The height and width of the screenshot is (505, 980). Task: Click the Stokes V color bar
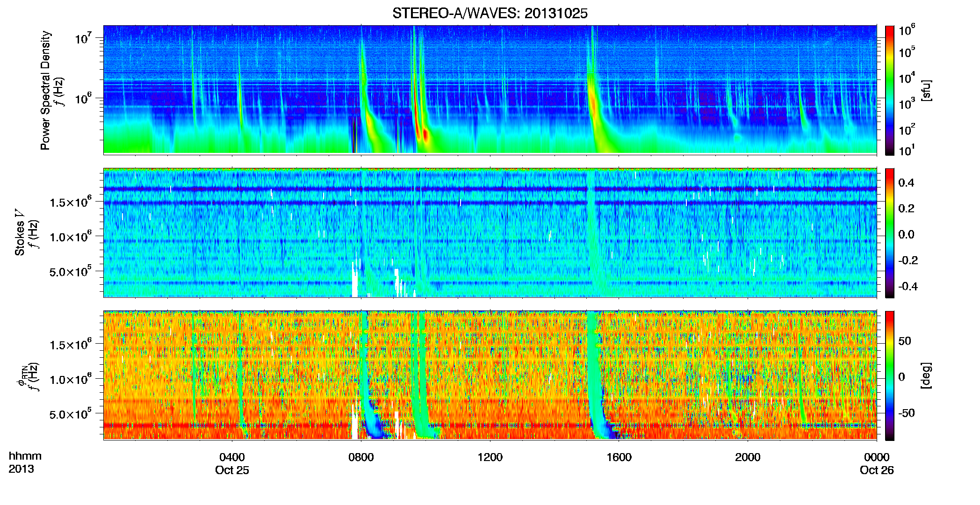[889, 233]
